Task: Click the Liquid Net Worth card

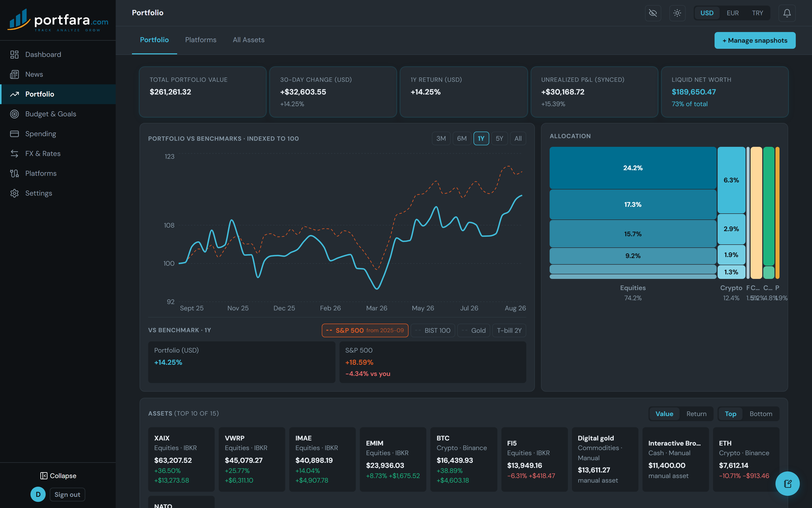Action: [725, 92]
